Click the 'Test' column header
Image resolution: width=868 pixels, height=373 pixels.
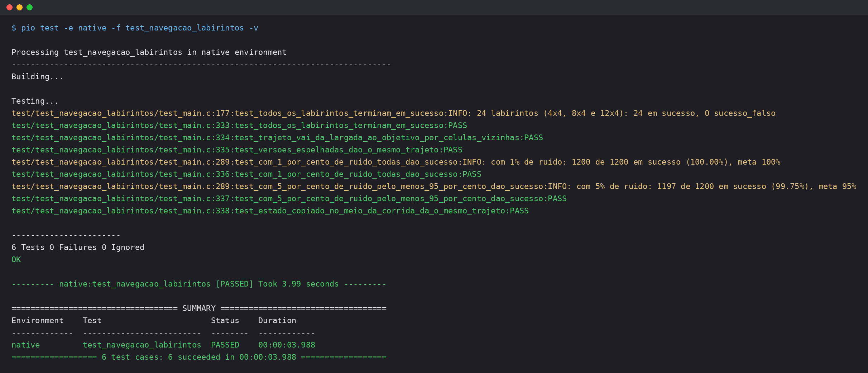click(x=92, y=321)
